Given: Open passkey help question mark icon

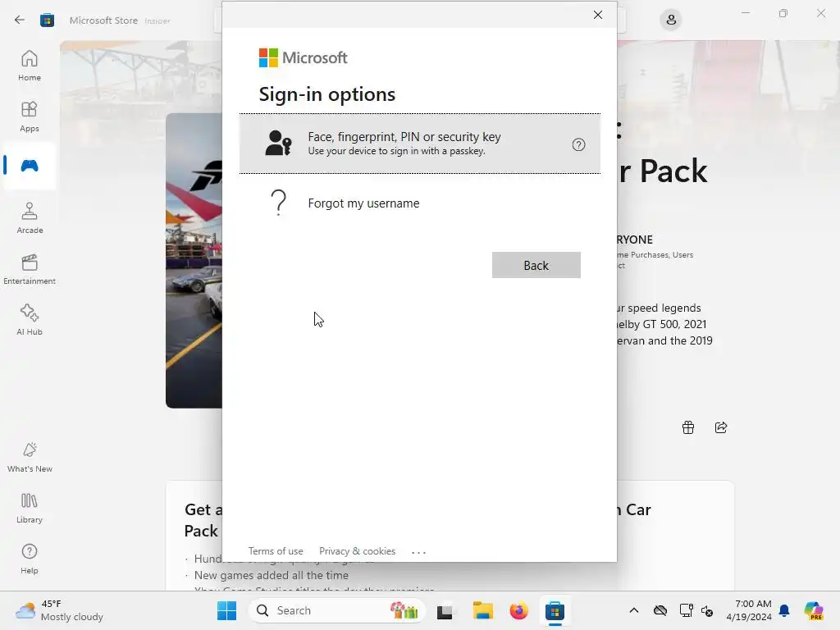Looking at the screenshot, I should coord(578,144).
